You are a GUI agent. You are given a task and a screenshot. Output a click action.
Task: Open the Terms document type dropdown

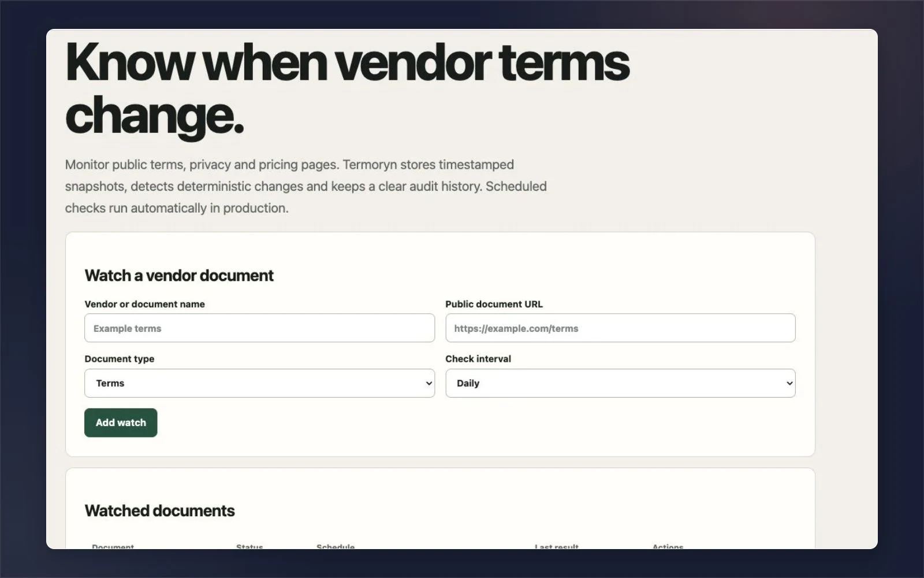[259, 383]
